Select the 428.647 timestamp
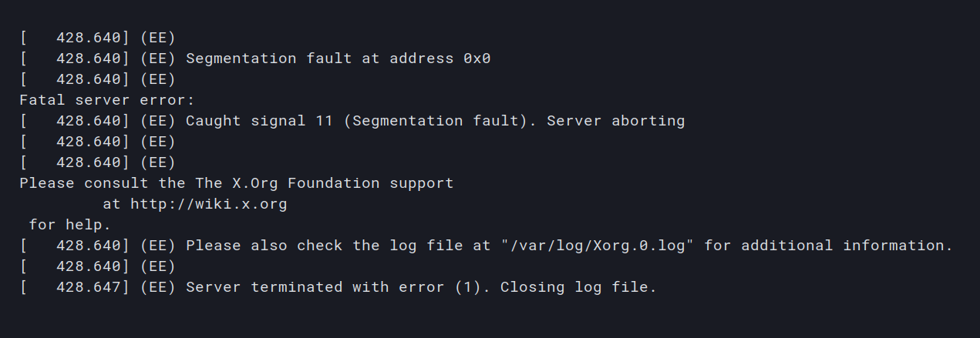 83,287
